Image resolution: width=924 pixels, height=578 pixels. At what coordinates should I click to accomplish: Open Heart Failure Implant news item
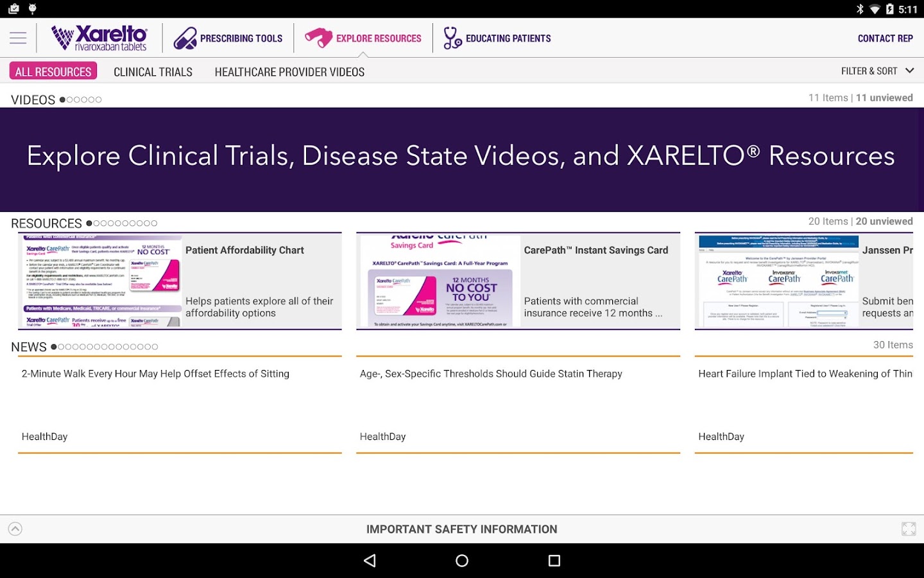coord(803,405)
